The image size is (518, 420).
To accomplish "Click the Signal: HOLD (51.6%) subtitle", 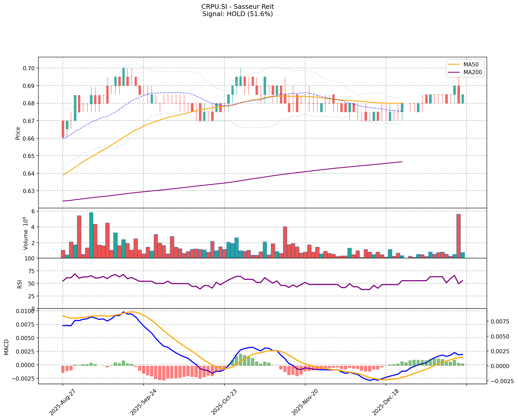I will point(237,14).
